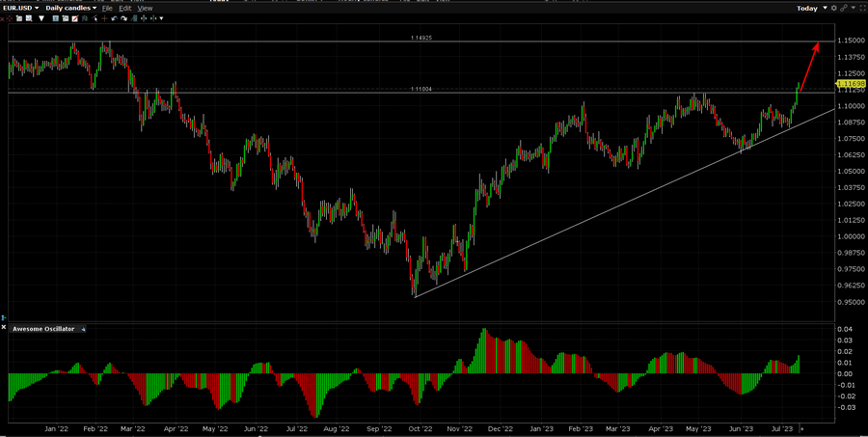Select the 1.14925 horizontal resistance line label
This screenshot has height=437, width=868.
click(420, 38)
